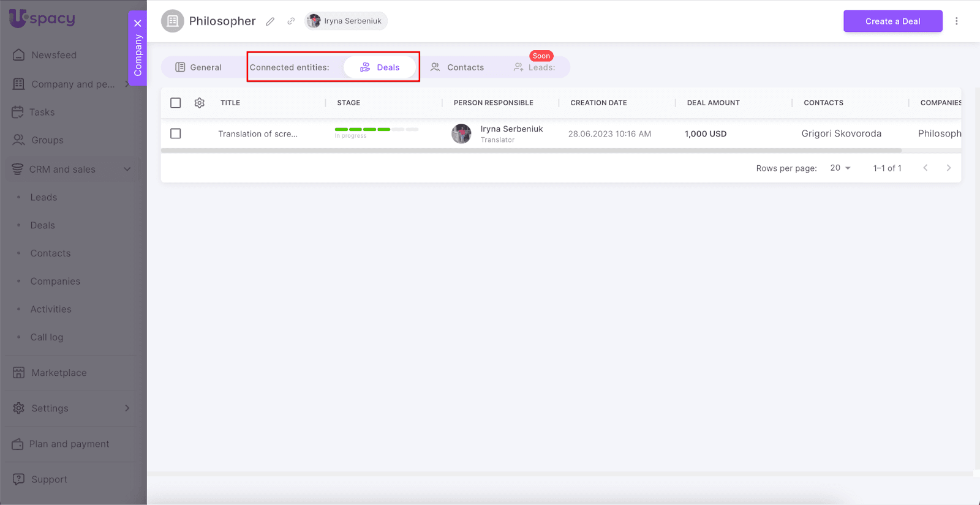Go to next page arrow in pagination
This screenshot has width=980, height=505.
(x=948, y=168)
